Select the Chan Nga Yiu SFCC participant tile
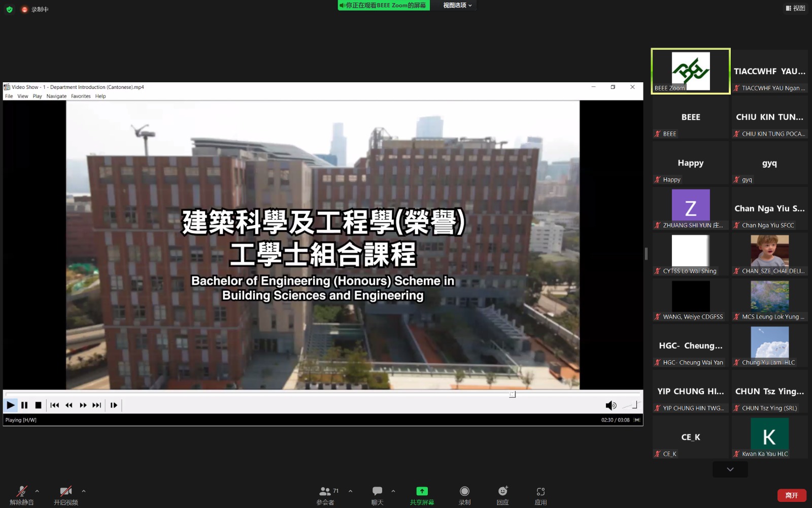This screenshot has width=812, height=508. [x=769, y=208]
